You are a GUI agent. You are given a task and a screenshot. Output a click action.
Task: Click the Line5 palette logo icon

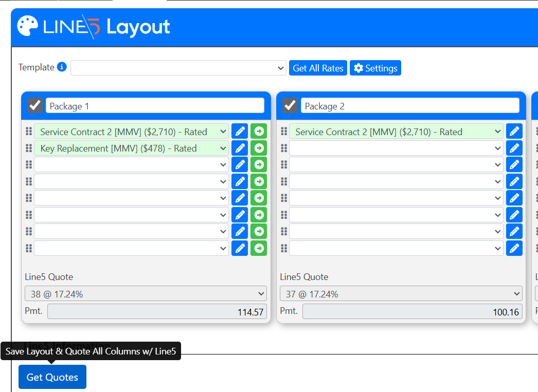coord(27,26)
